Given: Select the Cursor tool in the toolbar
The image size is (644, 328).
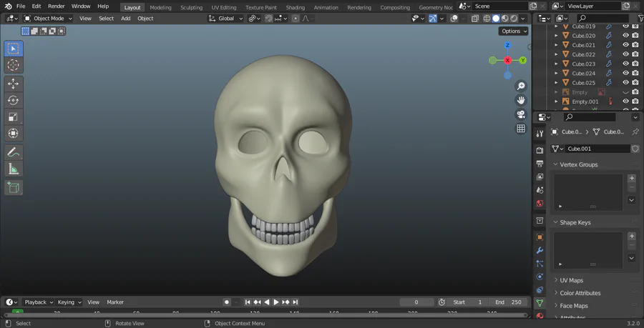Looking at the screenshot, I should (x=14, y=65).
